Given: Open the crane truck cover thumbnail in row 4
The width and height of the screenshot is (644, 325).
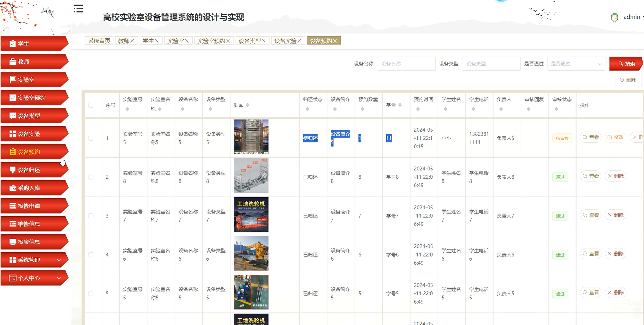Looking at the screenshot, I should pos(251,253).
